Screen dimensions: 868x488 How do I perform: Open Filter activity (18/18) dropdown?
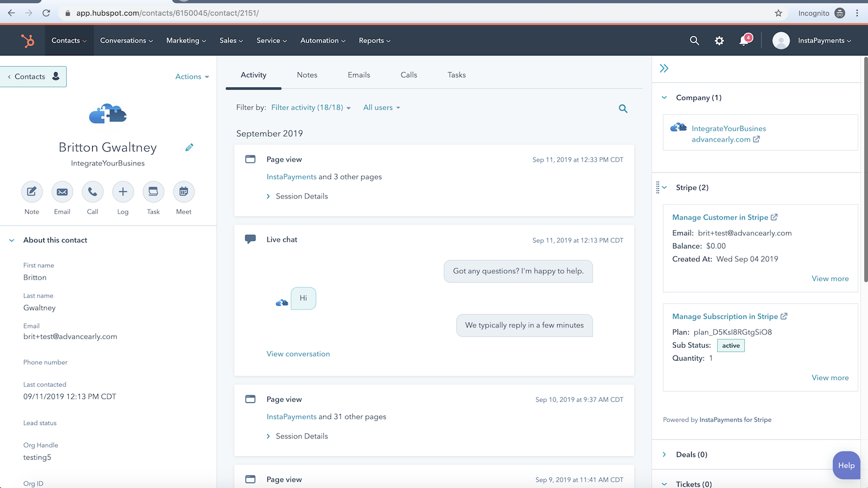(x=311, y=107)
